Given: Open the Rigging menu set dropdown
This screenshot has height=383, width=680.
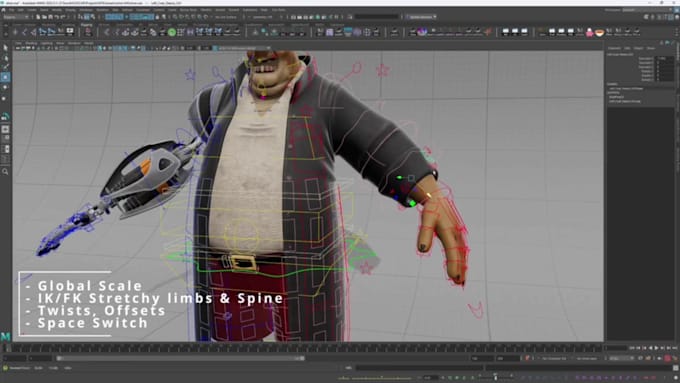Looking at the screenshot, I should [x=16, y=17].
